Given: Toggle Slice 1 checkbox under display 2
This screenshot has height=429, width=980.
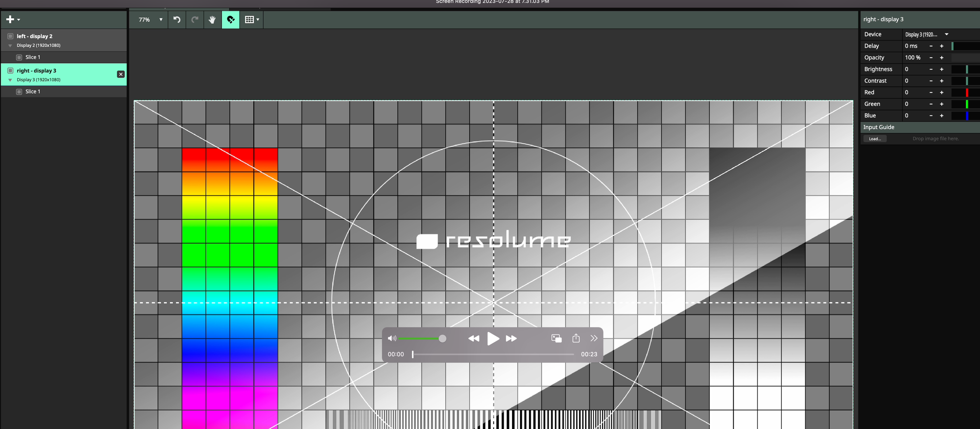Looking at the screenshot, I should coord(19,57).
